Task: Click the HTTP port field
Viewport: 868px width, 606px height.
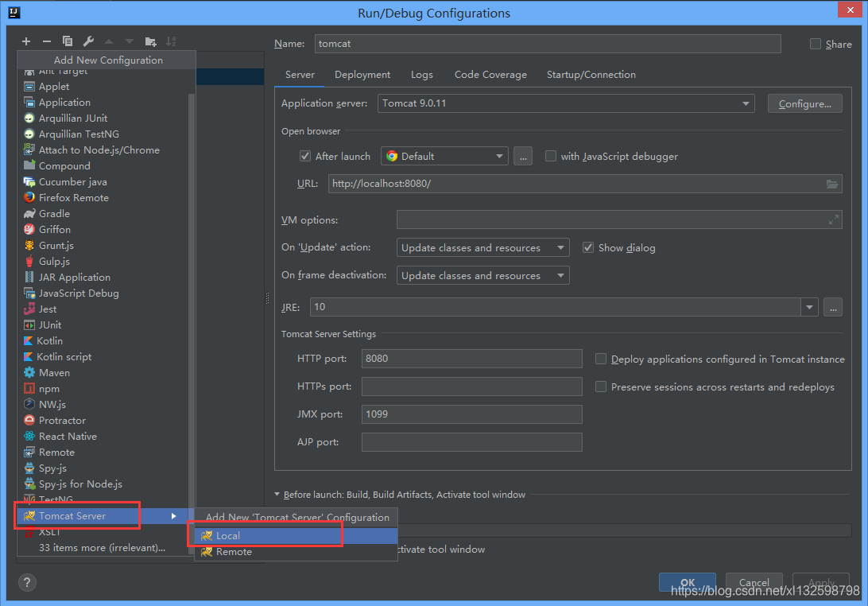Action: 471,359
